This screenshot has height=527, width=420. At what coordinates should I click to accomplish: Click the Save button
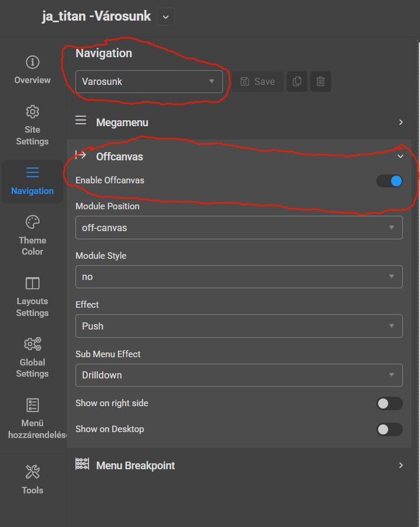point(258,82)
